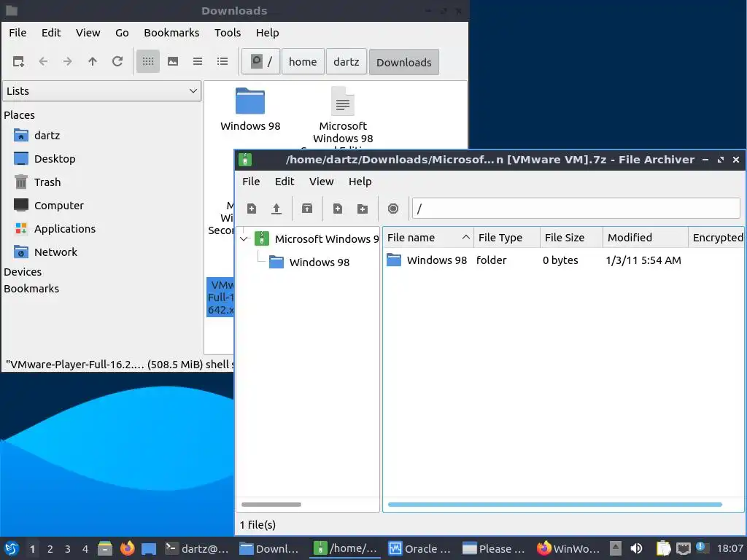This screenshot has height=560, width=747.
Task: Open Go menu in Downloads window
Action: 122,33
